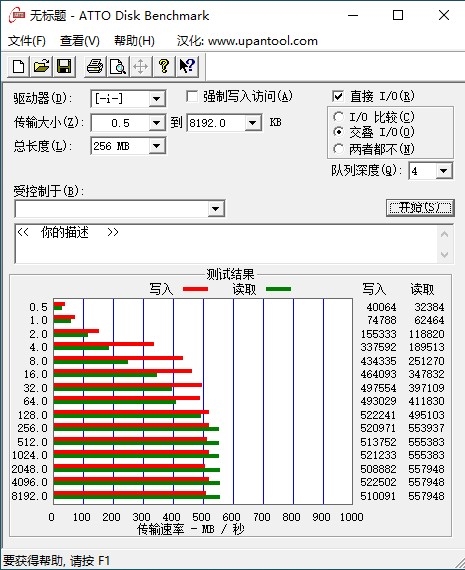Viewport: 465px width, 570px height.
Task: Click the Open folder toolbar icon
Action: tap(41, 67)
